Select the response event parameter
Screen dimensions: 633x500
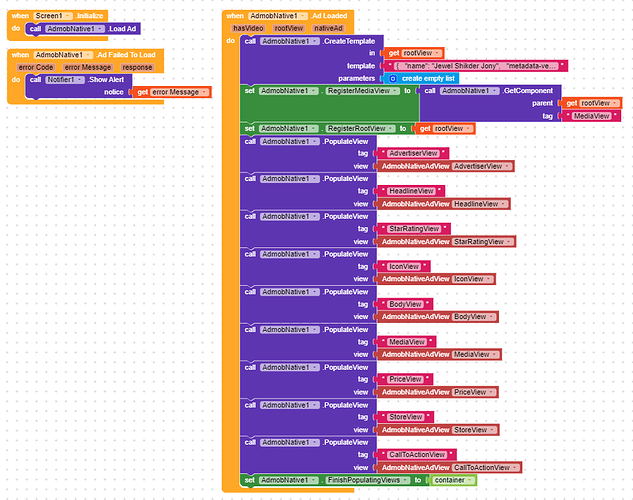(137, 67)
